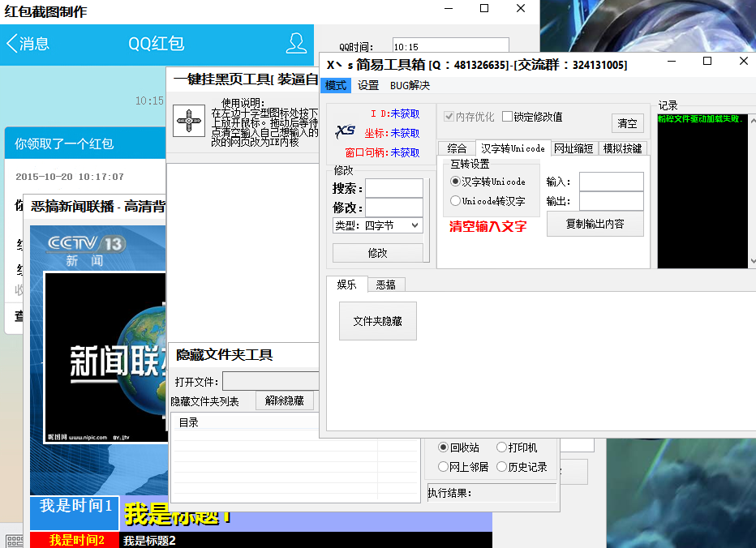Click the QQ时间 field showing 10:15

tap(450, 45)
